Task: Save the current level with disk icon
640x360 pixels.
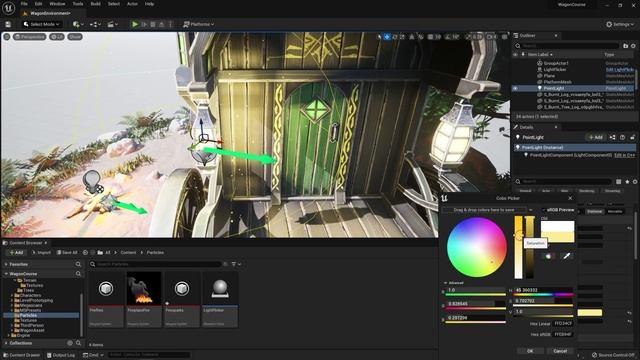Action: pyautogui.click(x=8, y=24)
